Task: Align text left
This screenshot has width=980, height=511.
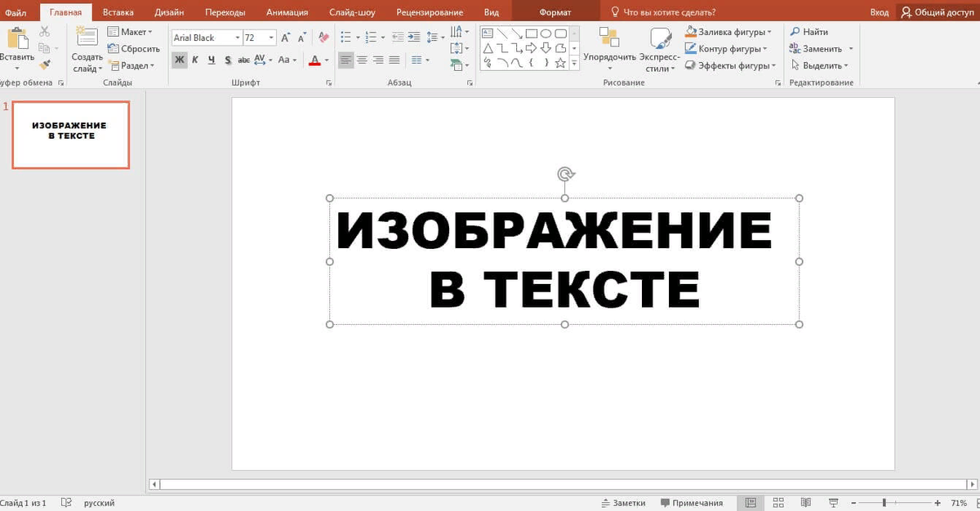Action: click(346, 60)
